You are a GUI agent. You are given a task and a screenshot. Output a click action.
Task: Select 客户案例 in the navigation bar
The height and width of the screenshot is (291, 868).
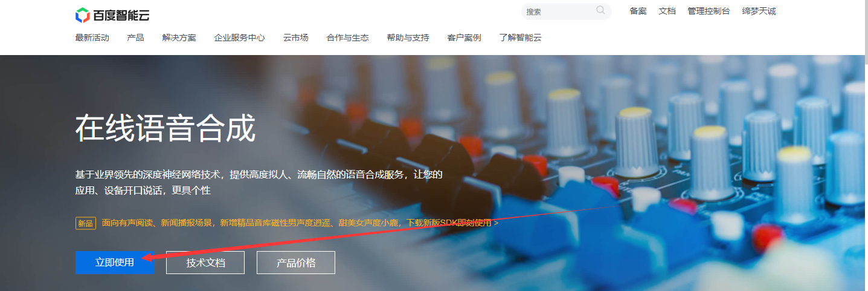(x=464, y=38)
